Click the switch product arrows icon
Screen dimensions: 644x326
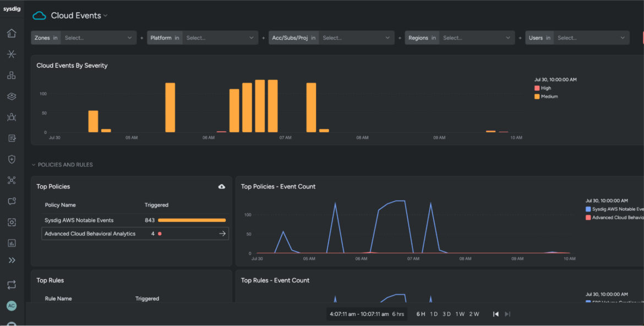pos(12,285)
